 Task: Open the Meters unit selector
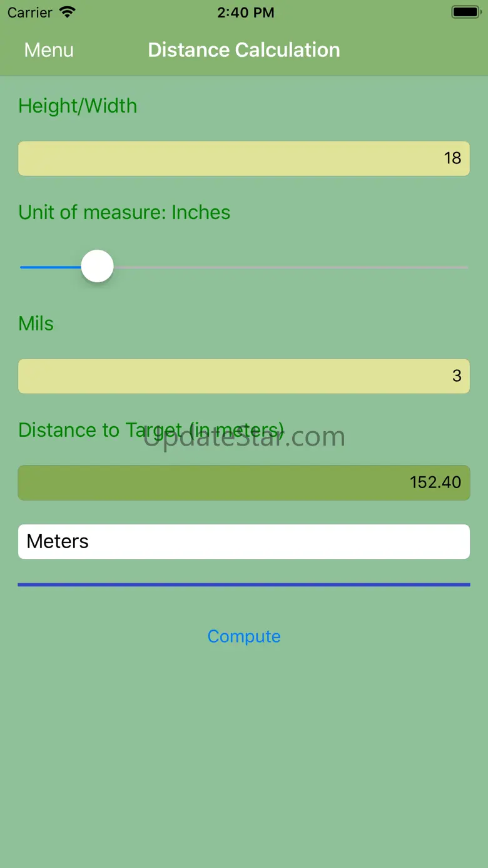244,541
